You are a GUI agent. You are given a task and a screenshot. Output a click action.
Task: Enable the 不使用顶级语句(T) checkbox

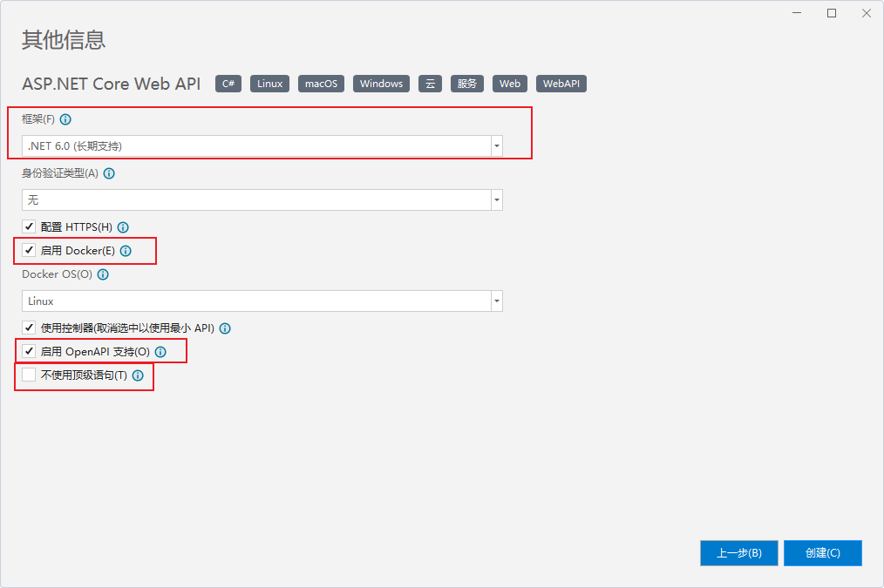coord(29,375)
